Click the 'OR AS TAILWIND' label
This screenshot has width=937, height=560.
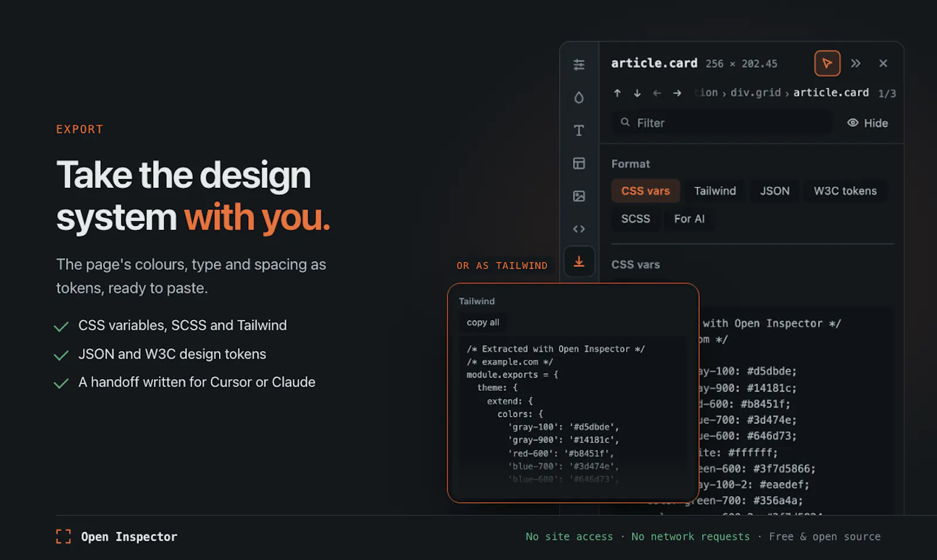[x=502, y=266]
